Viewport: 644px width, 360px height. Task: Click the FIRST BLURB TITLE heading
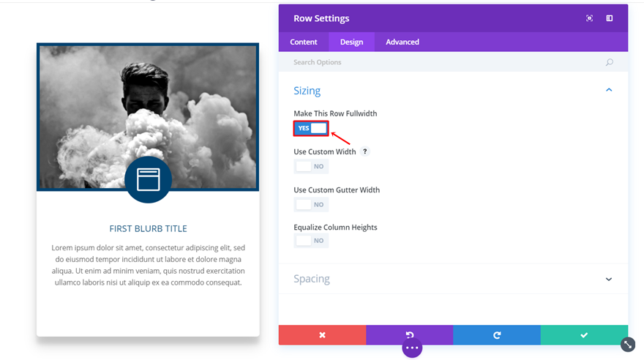(149, 228)
